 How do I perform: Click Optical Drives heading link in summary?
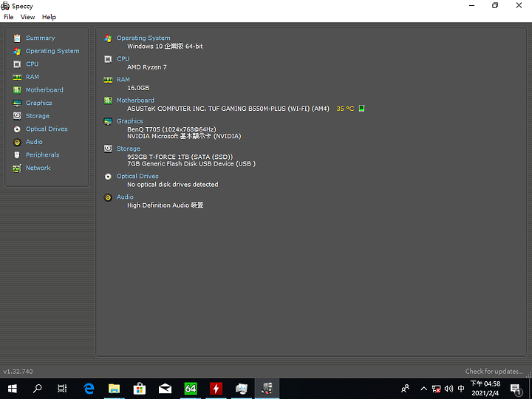[x=137, y=176]
